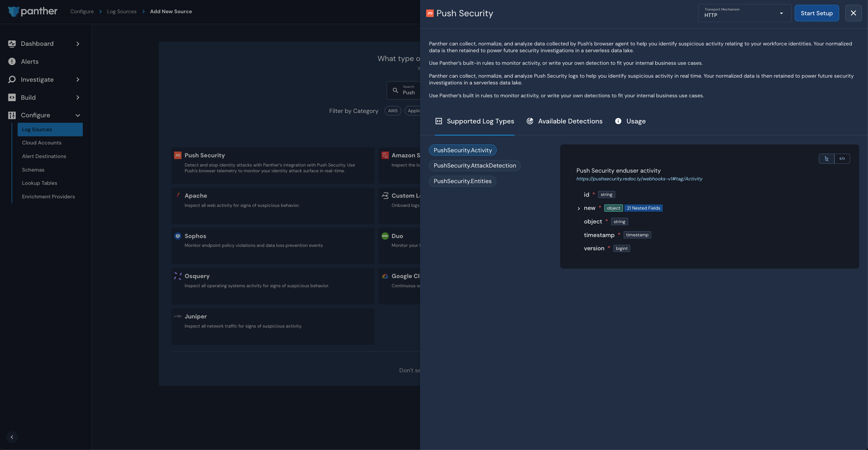
Task: Switch schema to code view icon
Action: [x=842, y=159]
